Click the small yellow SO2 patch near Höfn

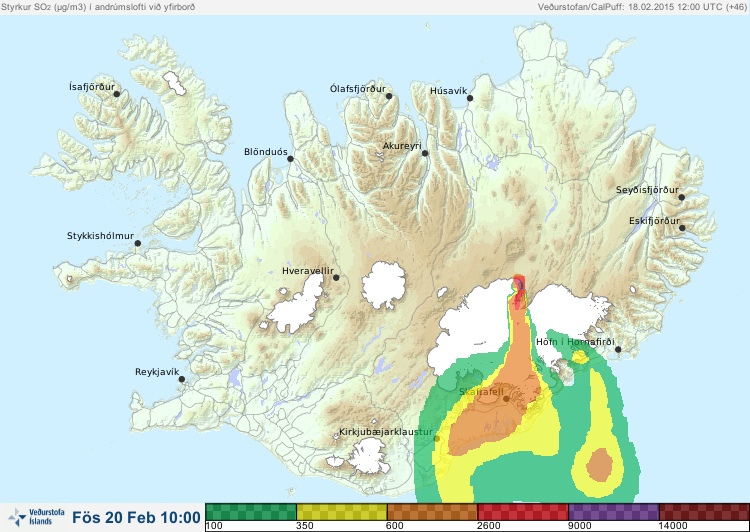[x=580, y=357]
